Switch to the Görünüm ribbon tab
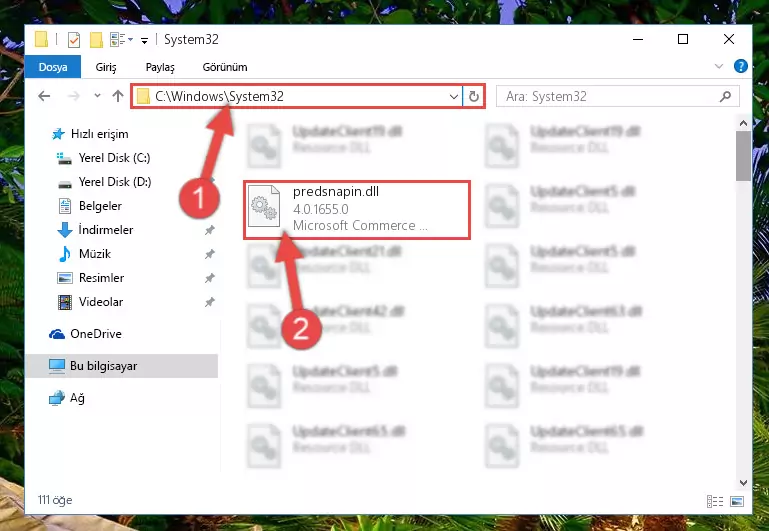Image resolution: width=769 pixels, height=531 pixels. [225, 67]
